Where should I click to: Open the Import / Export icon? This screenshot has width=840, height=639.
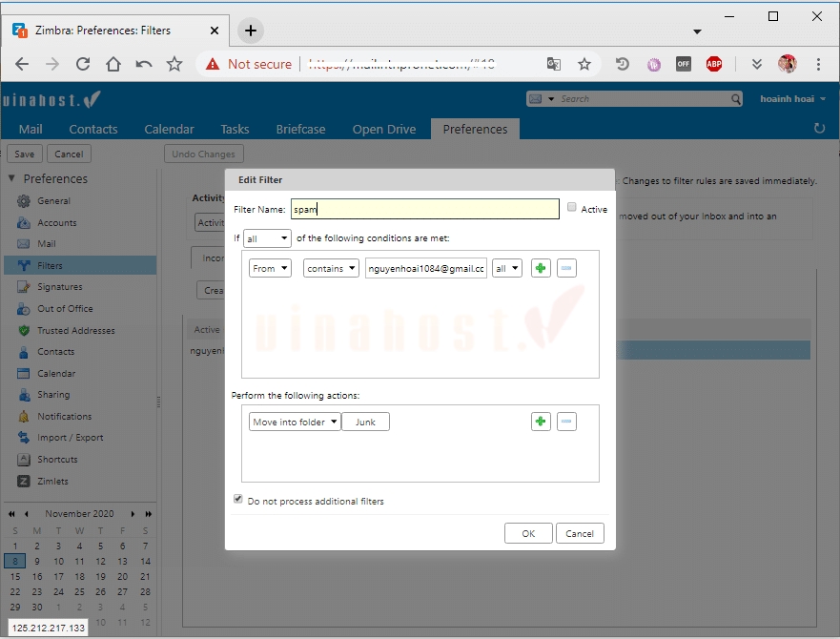[24, 438]
